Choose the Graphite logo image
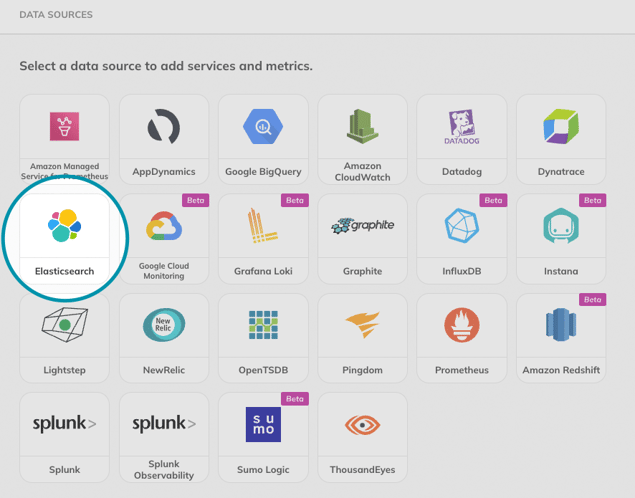The image size is (635, 498). (x=362, y=226)
